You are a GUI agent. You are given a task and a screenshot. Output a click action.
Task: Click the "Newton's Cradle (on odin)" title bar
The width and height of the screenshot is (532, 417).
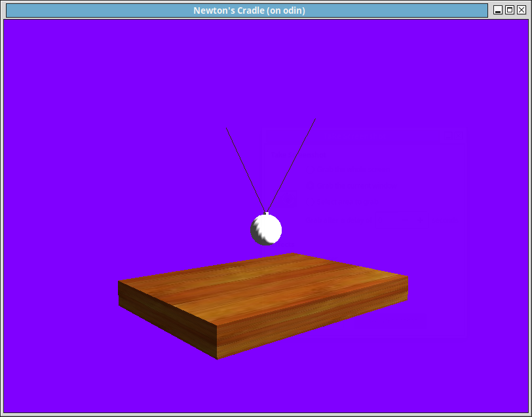point(247,10)
